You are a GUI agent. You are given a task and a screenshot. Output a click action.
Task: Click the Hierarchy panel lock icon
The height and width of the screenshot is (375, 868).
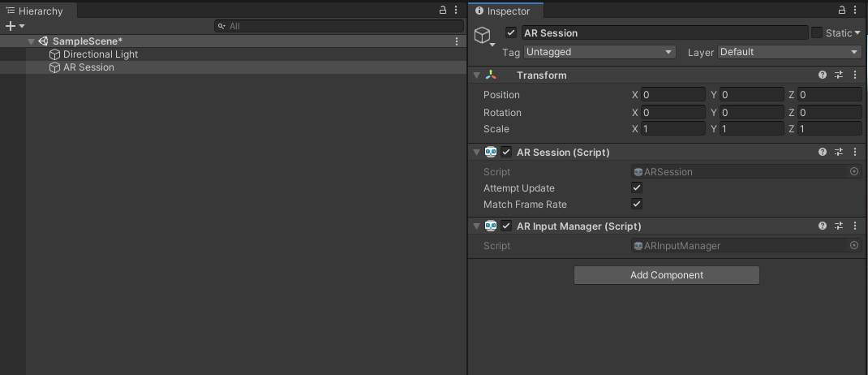443,11
